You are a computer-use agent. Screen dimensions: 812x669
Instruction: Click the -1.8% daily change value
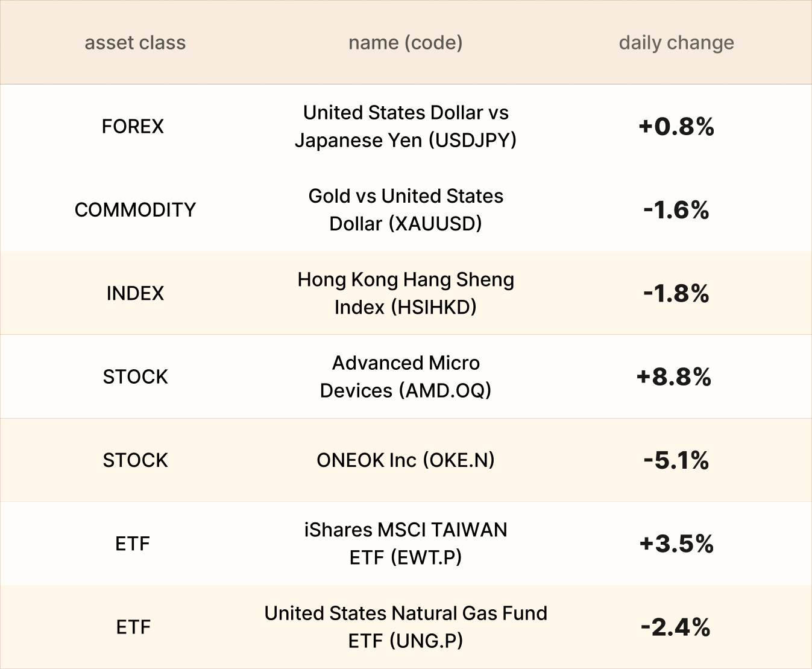[676, 293]
